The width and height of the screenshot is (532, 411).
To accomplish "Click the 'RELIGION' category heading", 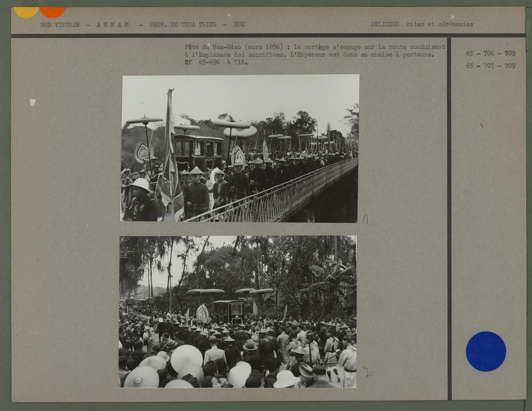I will (385, 24).
